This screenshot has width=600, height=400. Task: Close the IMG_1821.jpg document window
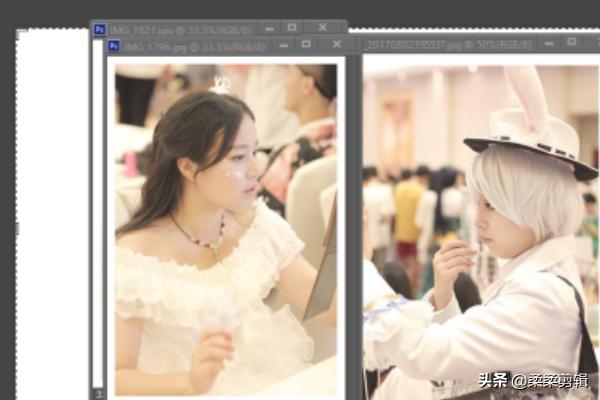pos(322,28)
